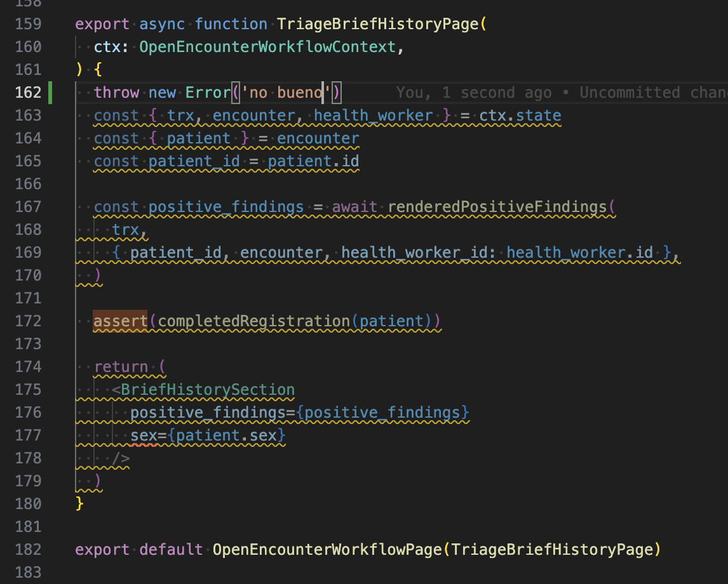
Task: Click the await keyword on line 167
Action: (x=354, y=207)
